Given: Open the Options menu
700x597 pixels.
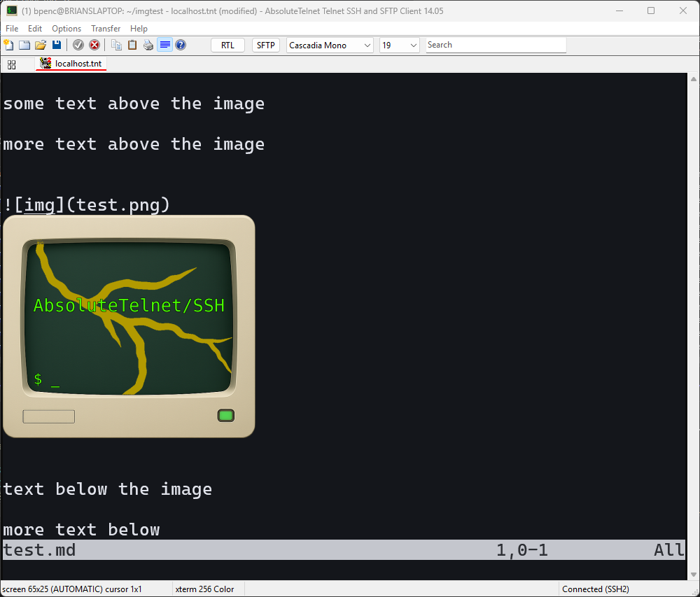Looking at the screenshot, I should click(66, 29).
